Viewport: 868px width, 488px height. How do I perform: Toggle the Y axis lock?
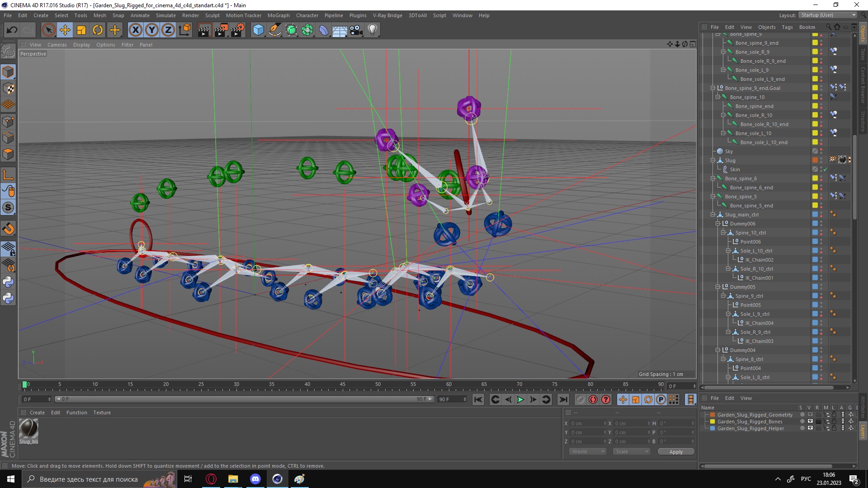tap(152, 30)
